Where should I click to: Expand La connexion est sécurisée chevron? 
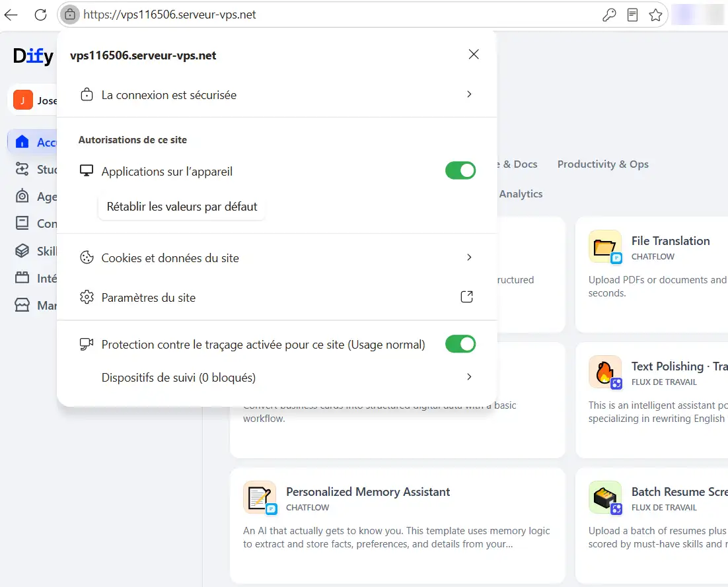469,94
